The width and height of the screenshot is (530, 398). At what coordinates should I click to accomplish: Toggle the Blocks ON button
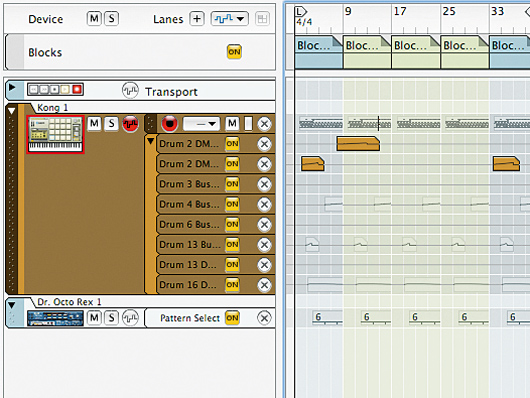tap(234, 52)
